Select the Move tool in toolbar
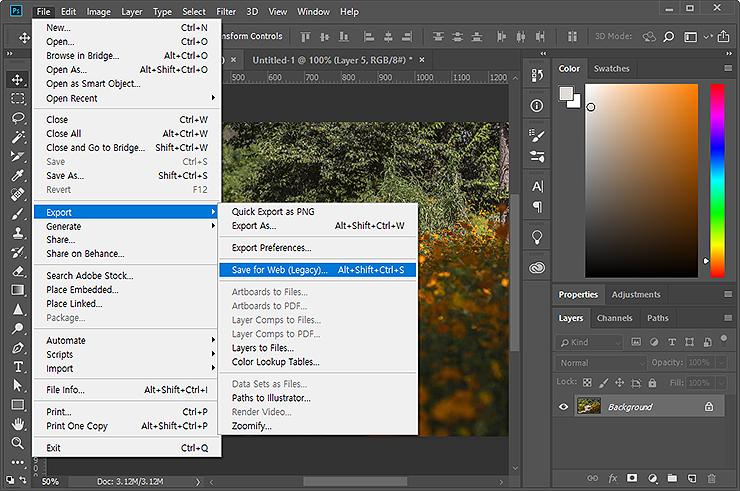 (17, 79)
